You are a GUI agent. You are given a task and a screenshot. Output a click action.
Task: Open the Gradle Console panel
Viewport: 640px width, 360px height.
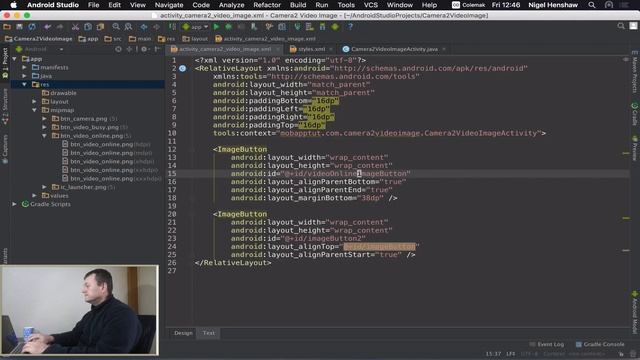coord(600,344)
